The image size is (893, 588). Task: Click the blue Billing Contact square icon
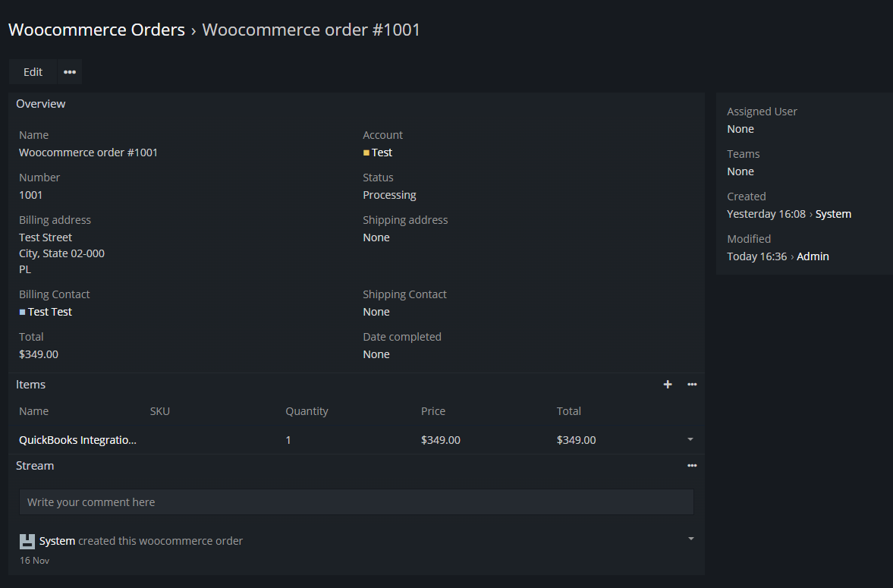pyautogui.click(x=22, y=313)
